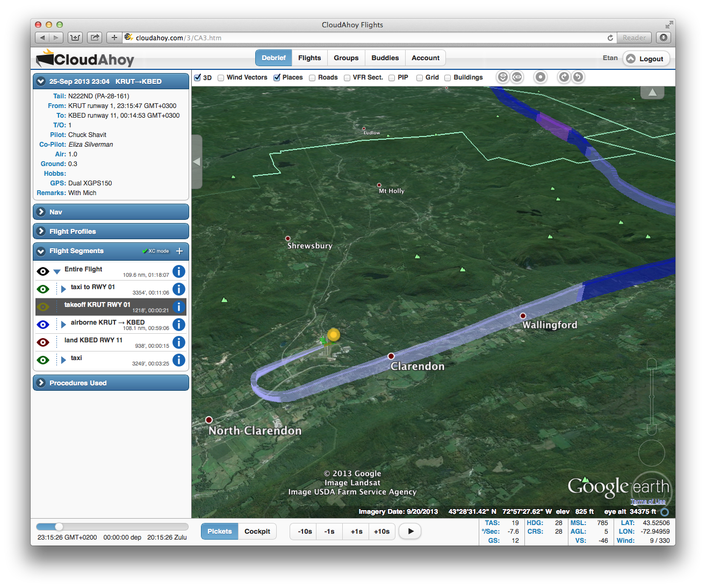Viewport: 706px width, 588px height.
Task: Open info for land KBED RWY 11 segment
Action: [179, 342]
